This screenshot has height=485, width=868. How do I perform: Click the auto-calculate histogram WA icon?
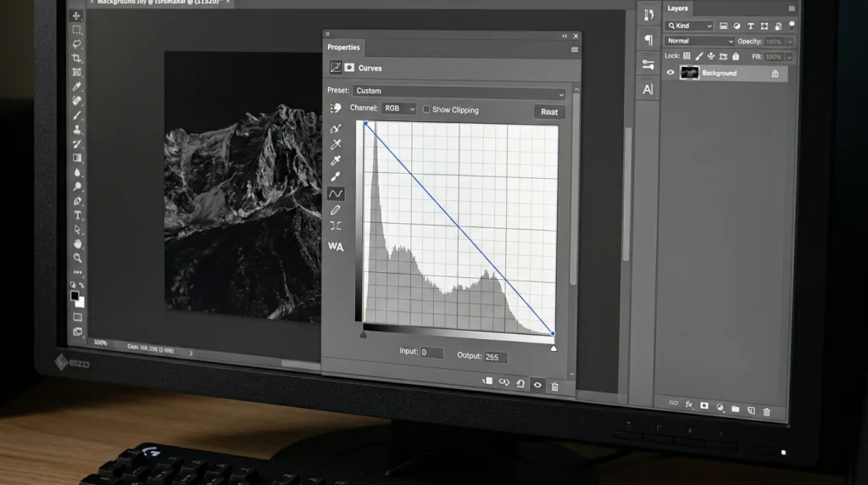336,247
